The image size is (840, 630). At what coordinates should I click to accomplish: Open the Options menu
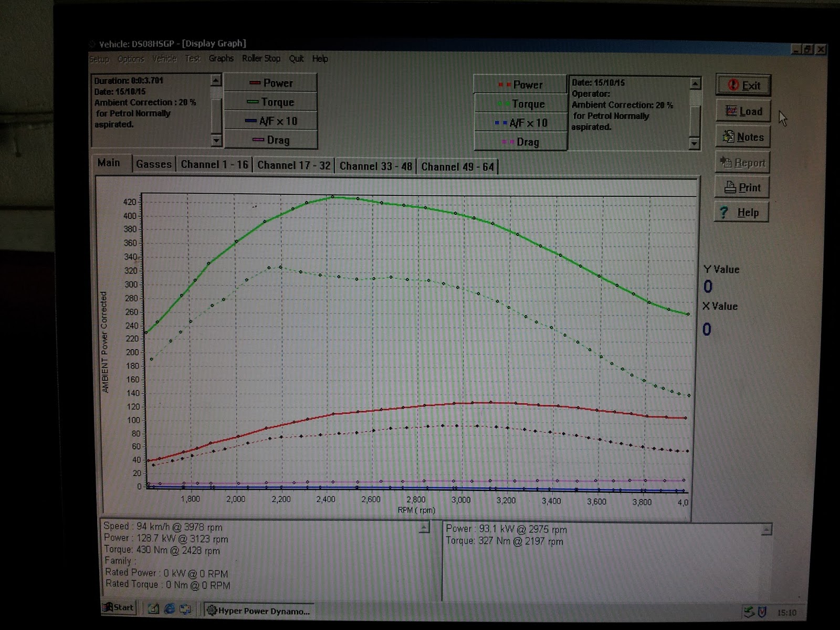pos(131,59)
